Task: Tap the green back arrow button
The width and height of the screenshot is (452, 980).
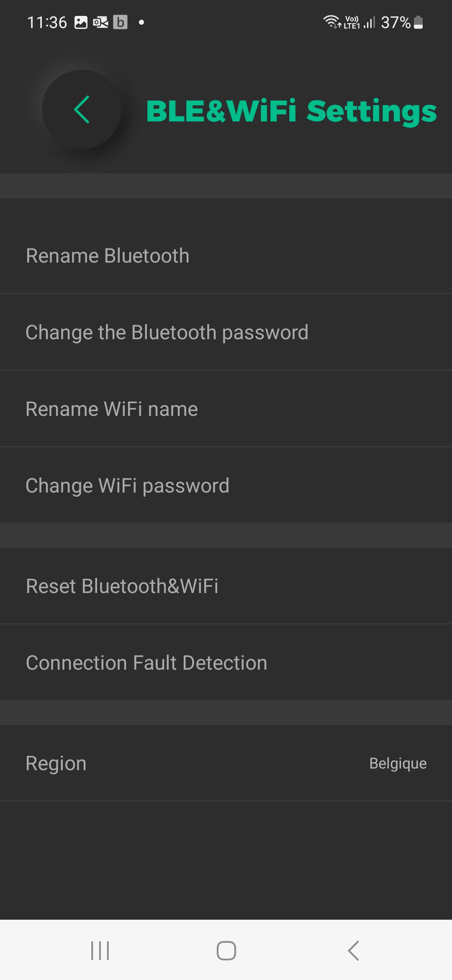Action: point(82,109)
